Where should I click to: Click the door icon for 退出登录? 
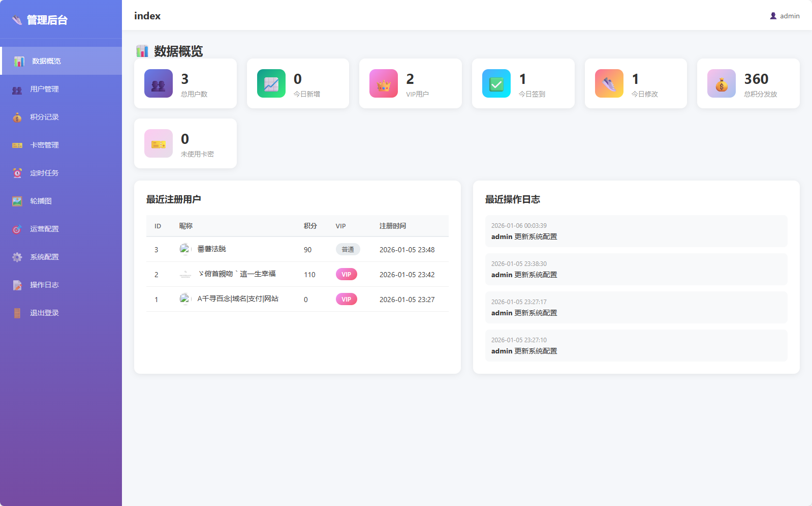coord(17,313)
